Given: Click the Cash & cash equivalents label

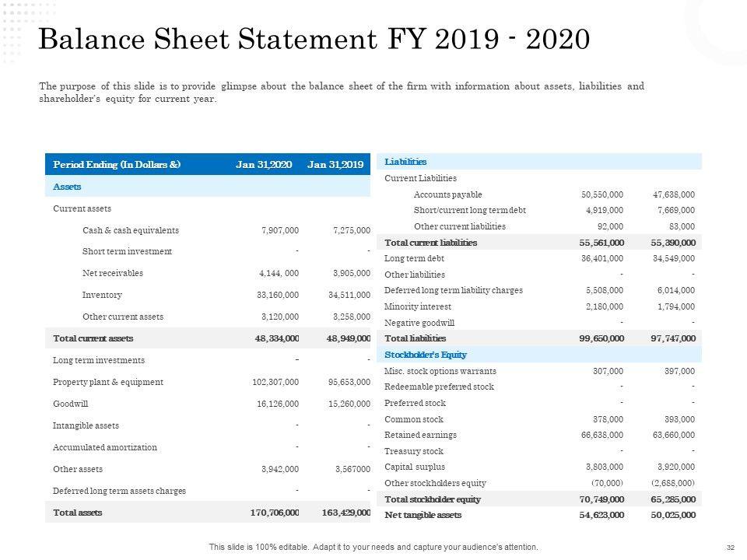Looking at the screenshot, I should pyautogui.click(x=131, y=230).
